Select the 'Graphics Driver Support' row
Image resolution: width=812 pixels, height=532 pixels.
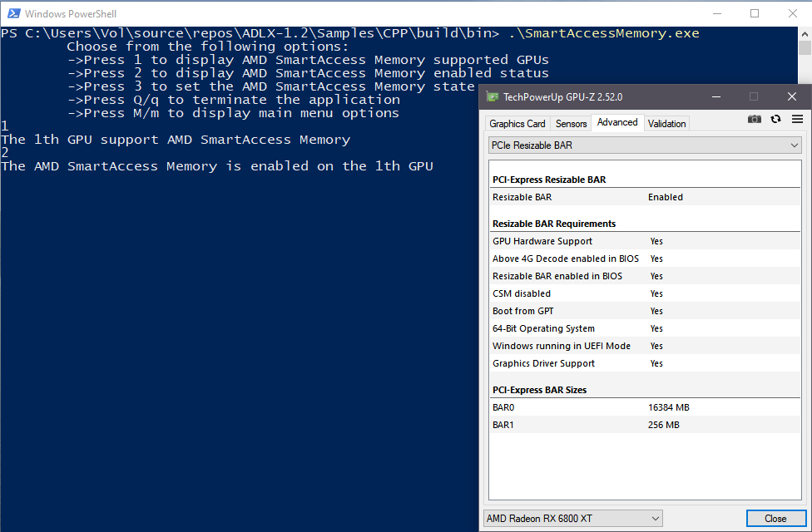645,363
